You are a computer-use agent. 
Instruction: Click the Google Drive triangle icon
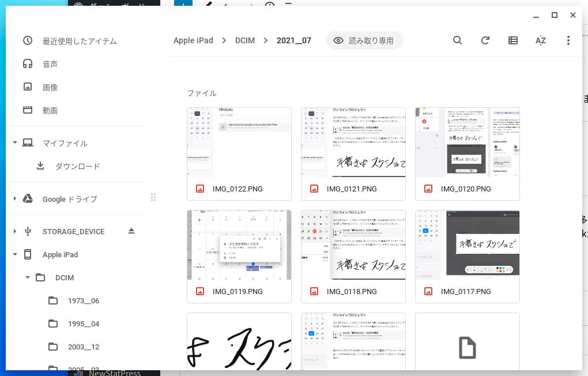(28, 198)
